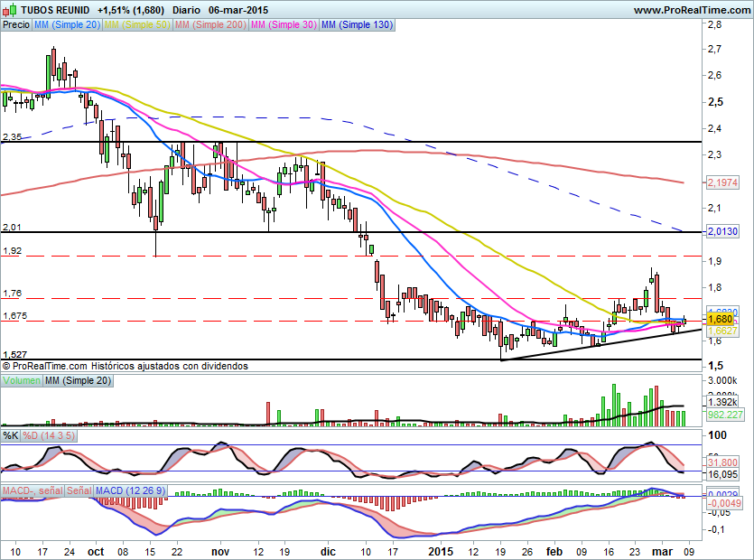This screenshot has width=754, height=560.
Task: Click the blue MM (Simple 20) price label
Action: coord(67,25)
